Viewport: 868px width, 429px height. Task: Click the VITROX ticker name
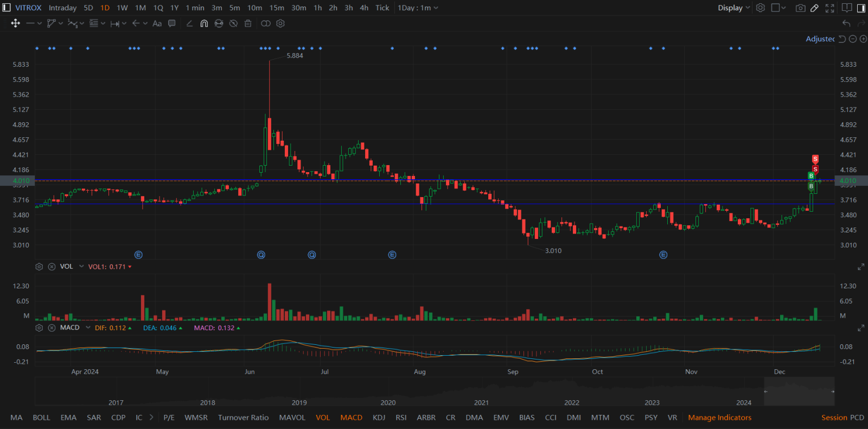pos(28,8)
